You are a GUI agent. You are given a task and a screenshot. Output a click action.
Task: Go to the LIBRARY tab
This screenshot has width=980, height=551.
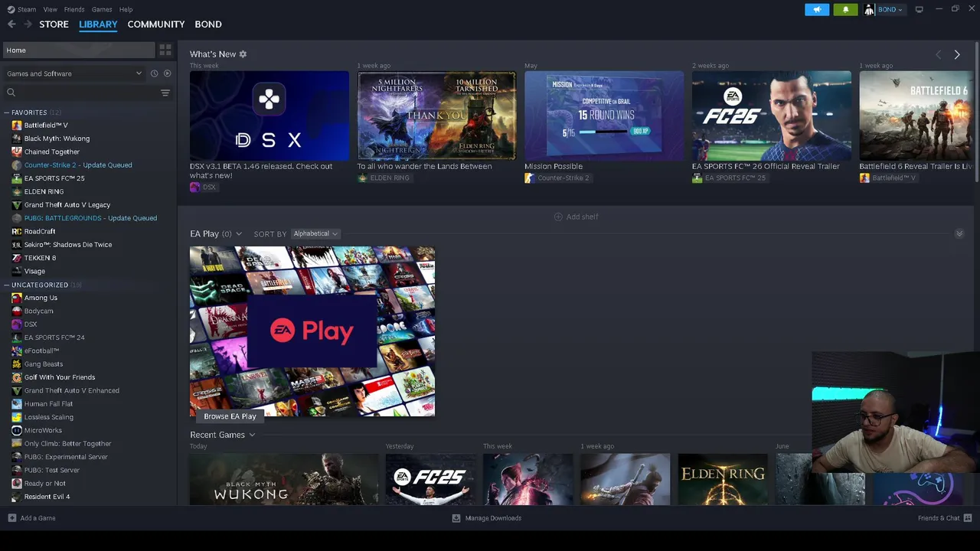coord(98,24)
